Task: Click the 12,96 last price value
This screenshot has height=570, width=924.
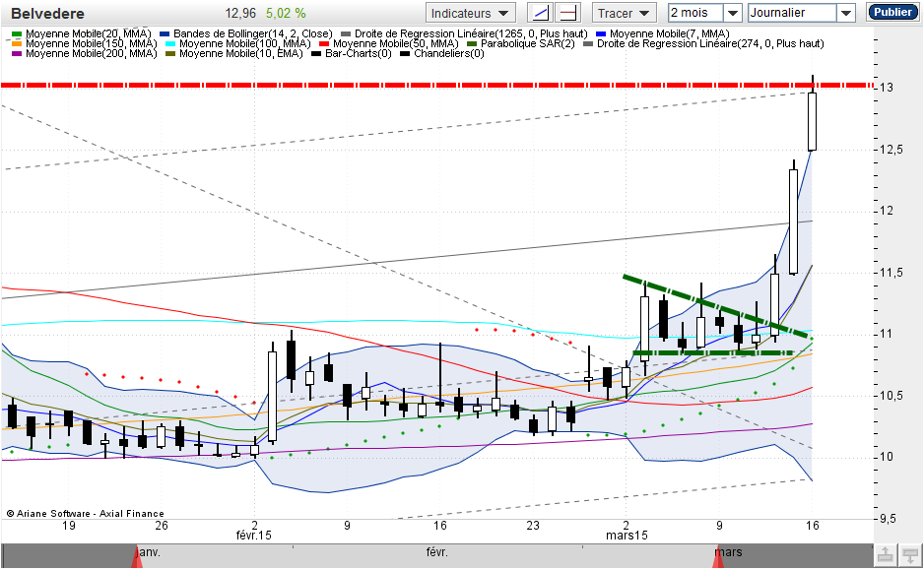Action: coord(241,13)
